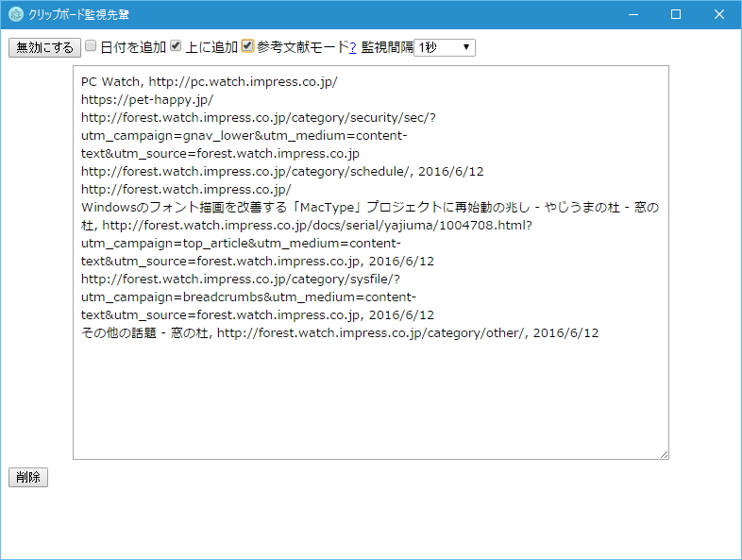Maximize the クリップボード監視先輩 window
This screenshot has width=742, height=560.
(x=676, y=14)
